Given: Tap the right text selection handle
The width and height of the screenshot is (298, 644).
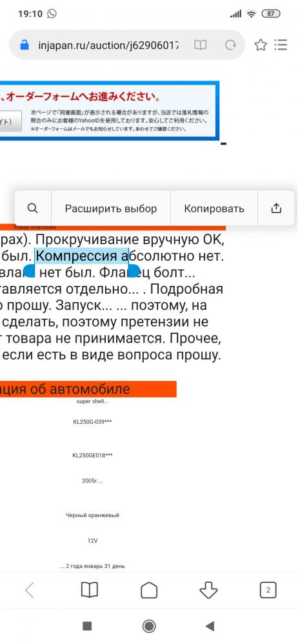Looking at the screenshot, I should [134, 270].
